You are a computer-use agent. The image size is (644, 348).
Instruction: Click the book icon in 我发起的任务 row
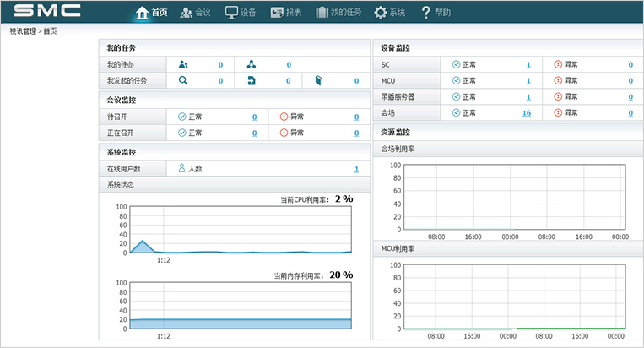pyautogui.click(x=319, y=80)
